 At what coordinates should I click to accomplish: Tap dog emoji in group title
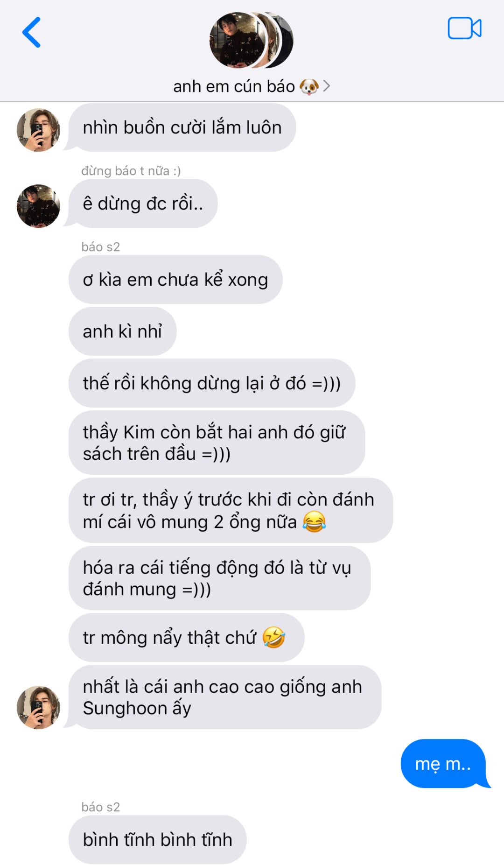309,86
